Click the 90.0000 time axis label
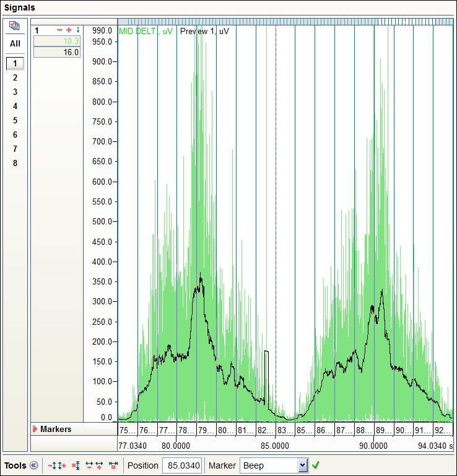 (373, 446)
